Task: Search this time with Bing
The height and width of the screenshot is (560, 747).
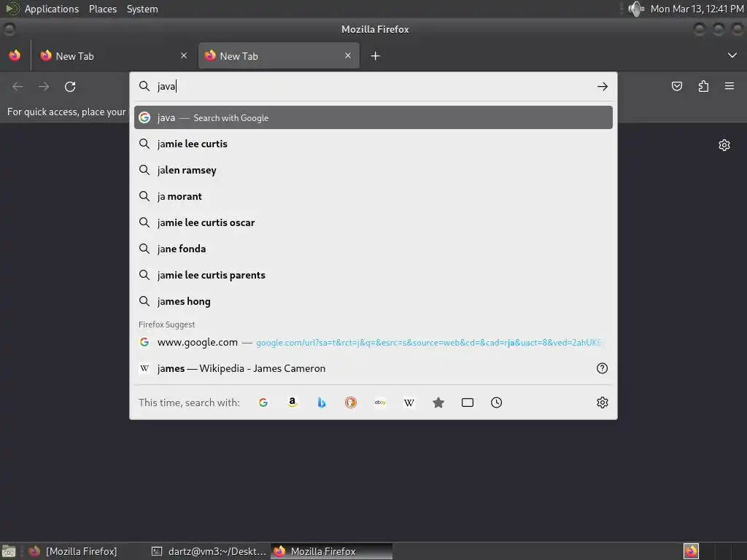Action: (x=322, y=402)
